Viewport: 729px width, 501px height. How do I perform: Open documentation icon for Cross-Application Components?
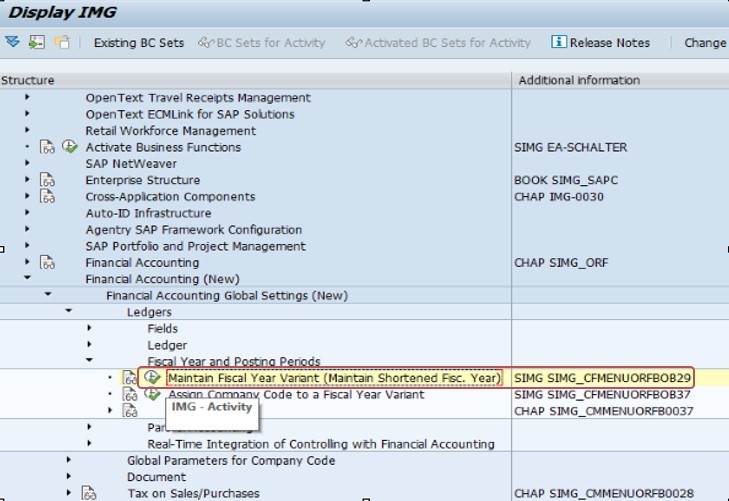[47, 197]
